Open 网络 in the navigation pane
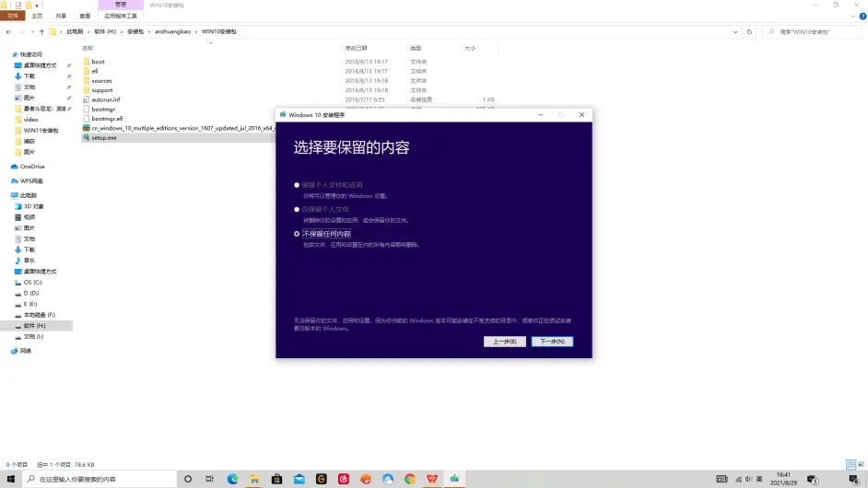The width and height of the screenshot is (868, 488). click(26, 351)
